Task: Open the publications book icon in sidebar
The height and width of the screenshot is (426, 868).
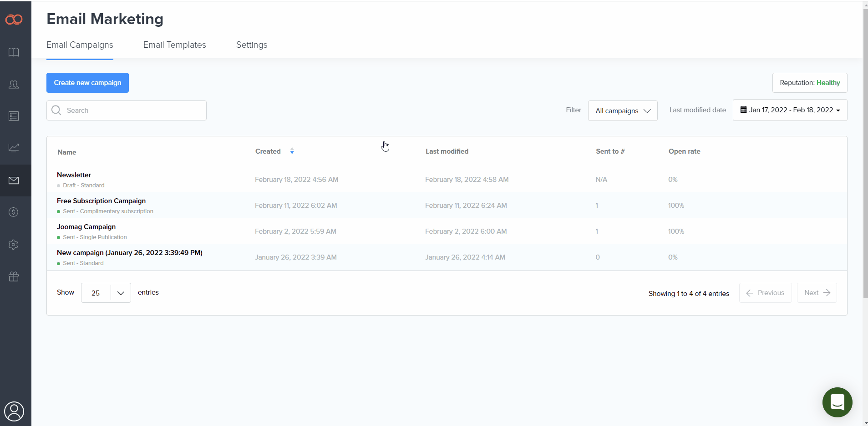Action: [x=14, y=52]
